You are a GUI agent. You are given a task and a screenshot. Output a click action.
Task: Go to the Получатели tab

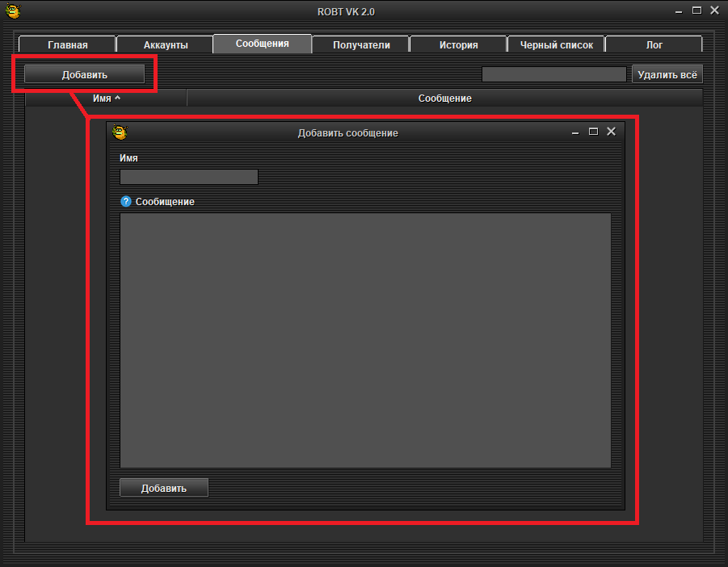coord(361,45)
